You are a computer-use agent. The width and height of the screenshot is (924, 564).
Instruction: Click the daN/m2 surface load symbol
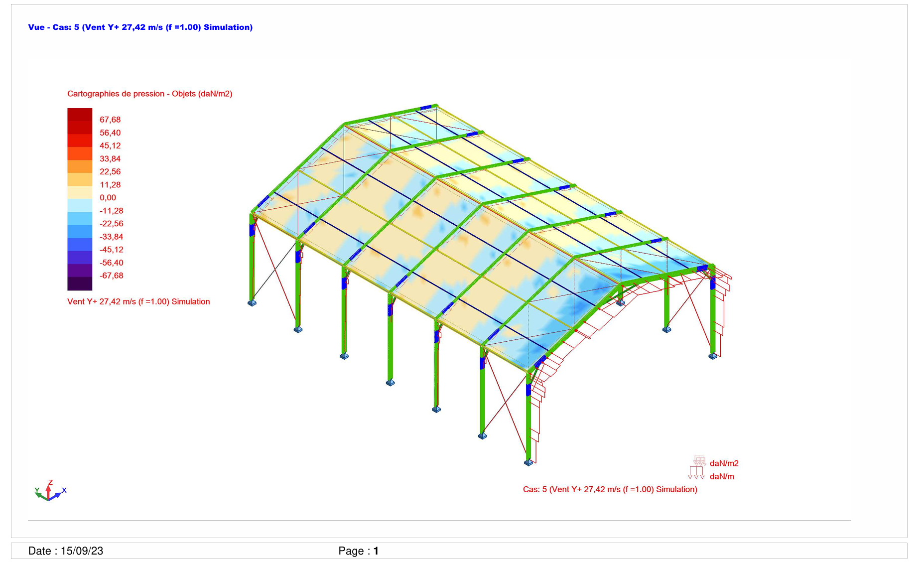click(x=699, y=461)
